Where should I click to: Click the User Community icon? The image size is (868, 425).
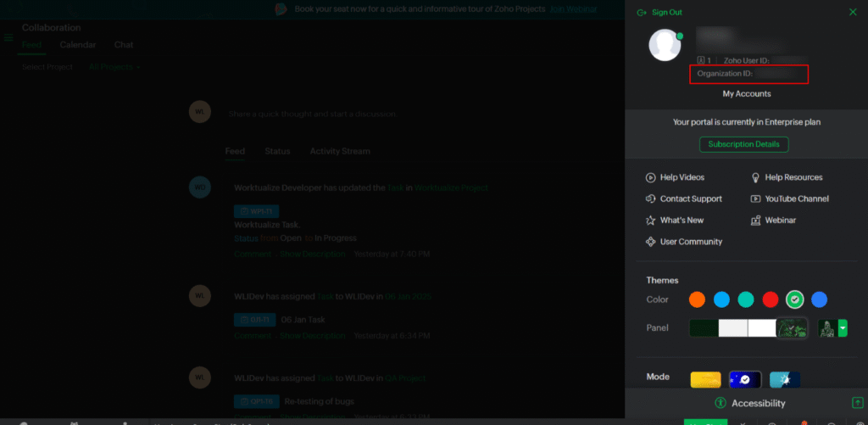651,242
